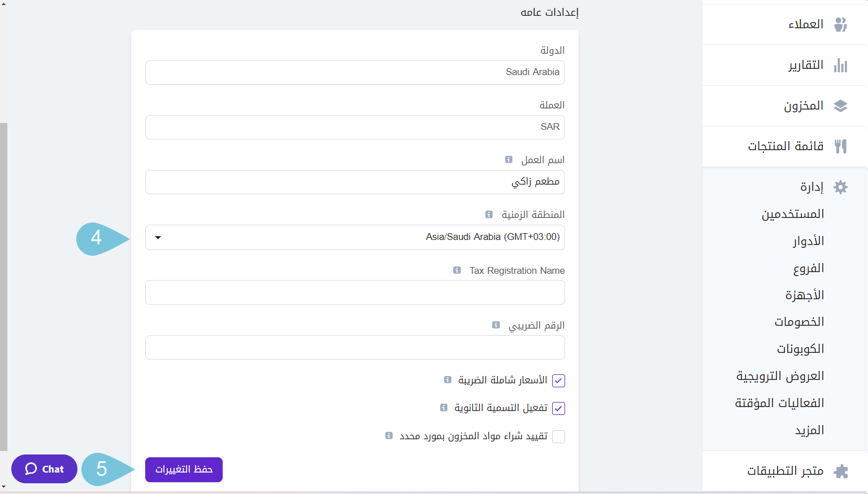Image resolution: width=868 pixels, height=494 pixels.
Task: Open الفروع settings page
Action: (x=809, y=268)
